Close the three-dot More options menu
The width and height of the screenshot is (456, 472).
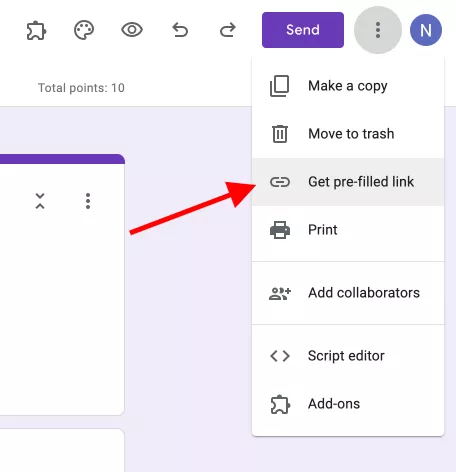pos(378,30)
